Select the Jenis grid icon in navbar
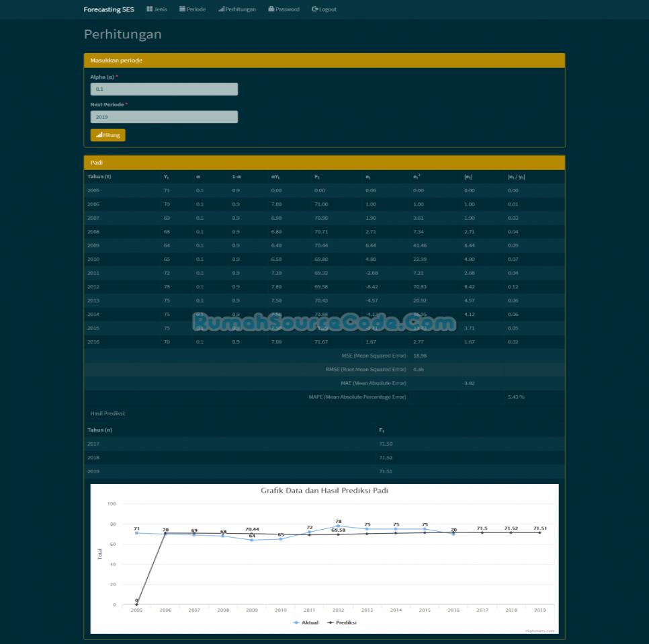Screen dimensions: 649x644 point(149,9)
